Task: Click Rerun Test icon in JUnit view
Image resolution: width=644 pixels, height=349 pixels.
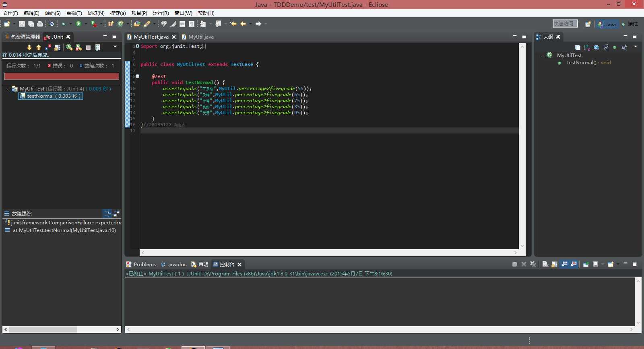Action: tap(69, 47)
